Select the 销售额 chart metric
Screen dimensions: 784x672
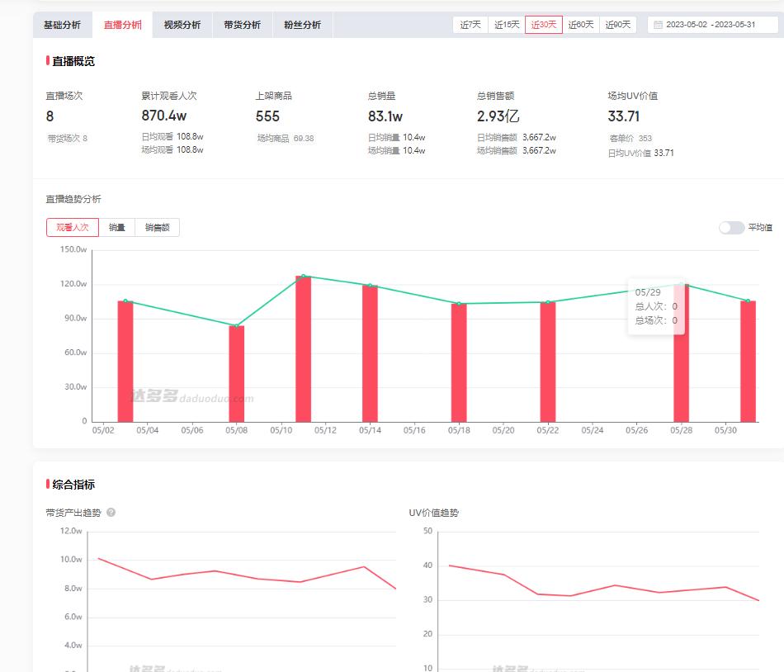pos(157,228)
